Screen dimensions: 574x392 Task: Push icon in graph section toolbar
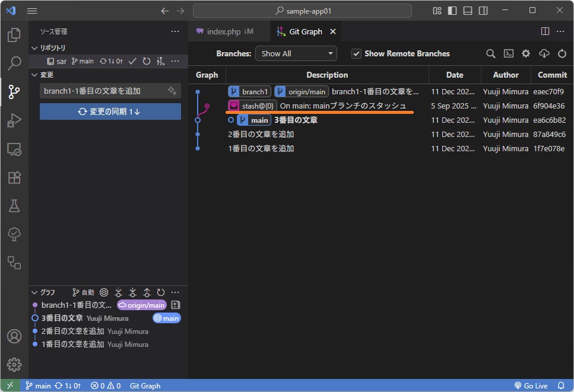[x=147, y=292]
